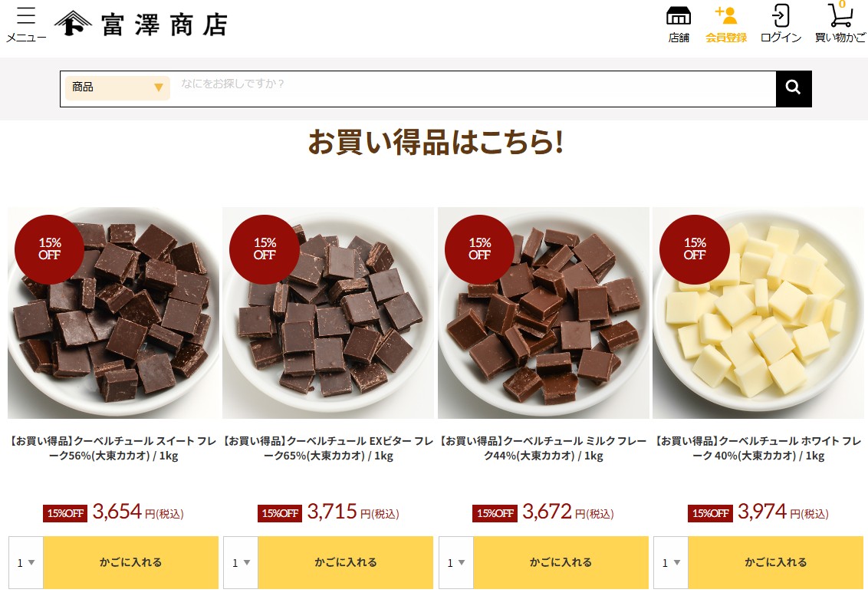Add ホワイト フレーク40% to the cart
The image size is (868, 596).
(x=775, y=563)
